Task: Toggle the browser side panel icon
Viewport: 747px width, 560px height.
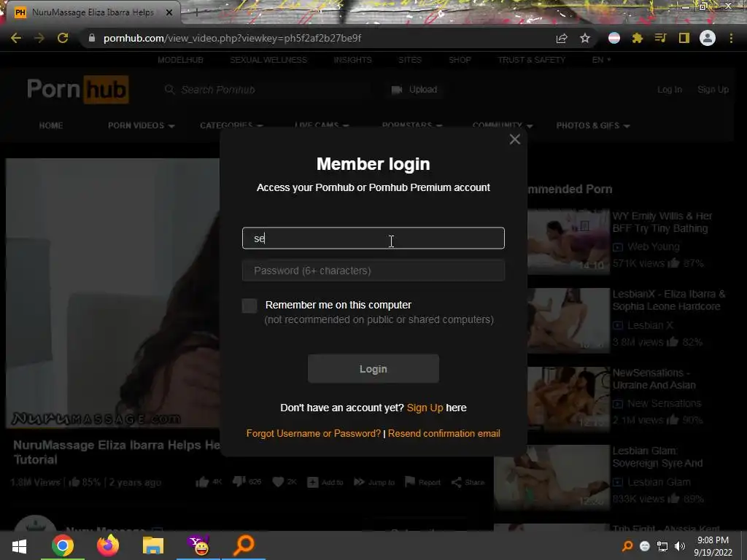Action: coord(684,38)
